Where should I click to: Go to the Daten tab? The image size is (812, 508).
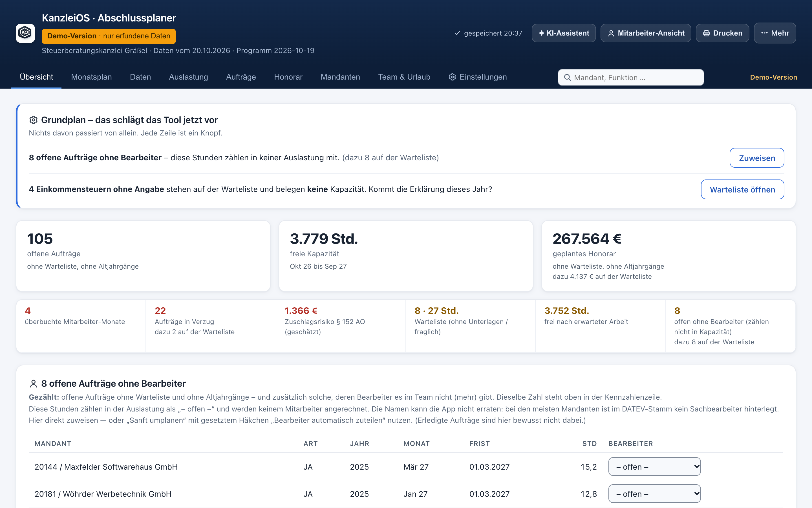140,77
